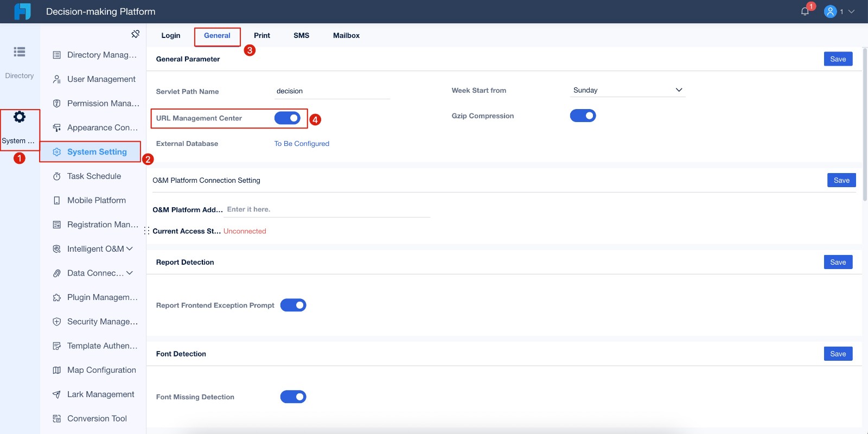Click the Security Management shield icon
The width and height of the screenshot is (868, 434).
[56, 322]
